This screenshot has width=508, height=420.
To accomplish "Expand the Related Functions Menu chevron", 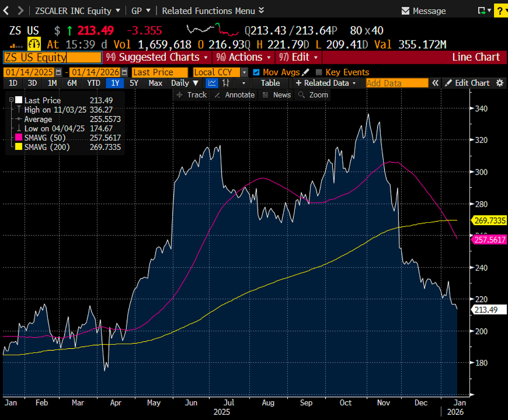I will click(261, 11).
